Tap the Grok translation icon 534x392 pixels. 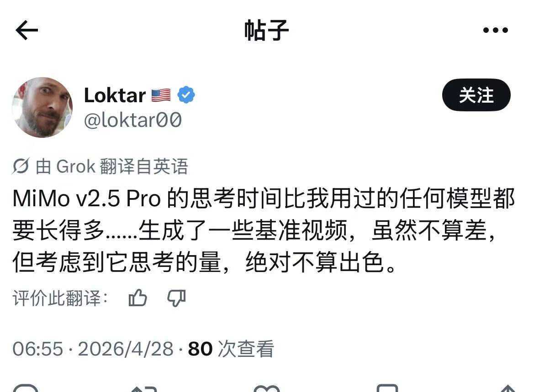coord(21,166)
